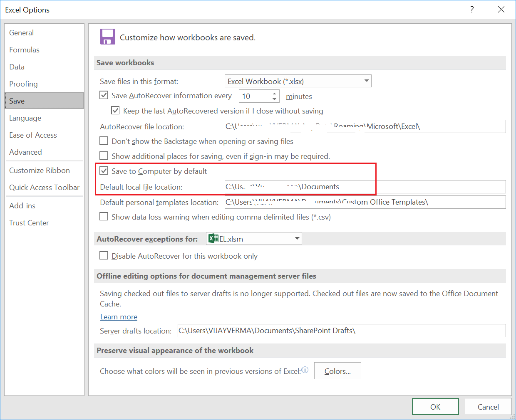Close the Excel Options dialog

(501, 9)
